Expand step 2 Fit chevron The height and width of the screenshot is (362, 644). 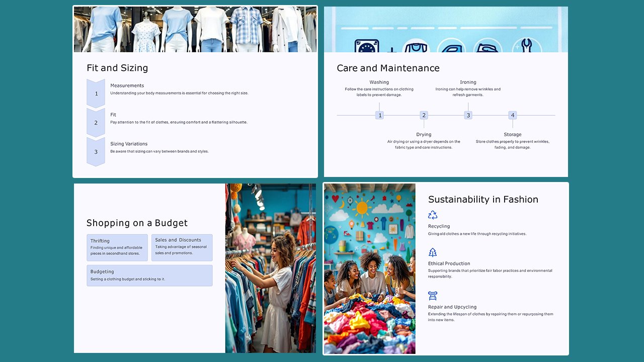coord(96,122)
